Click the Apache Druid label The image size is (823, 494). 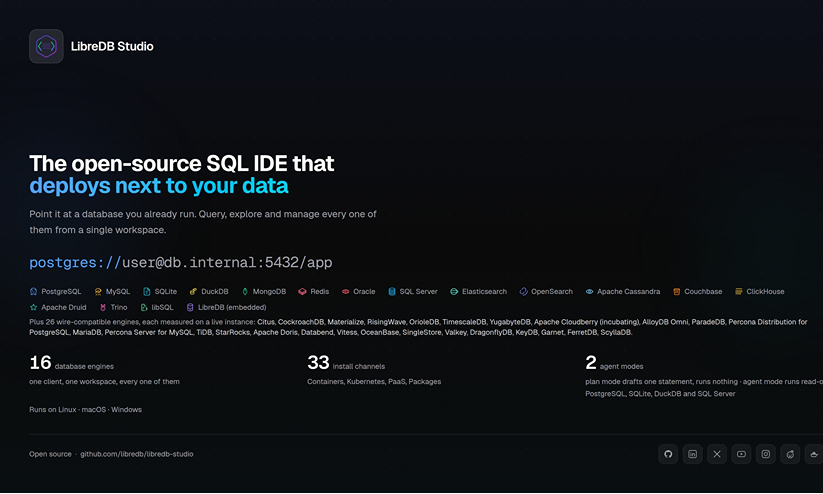[x=64, y=307]
